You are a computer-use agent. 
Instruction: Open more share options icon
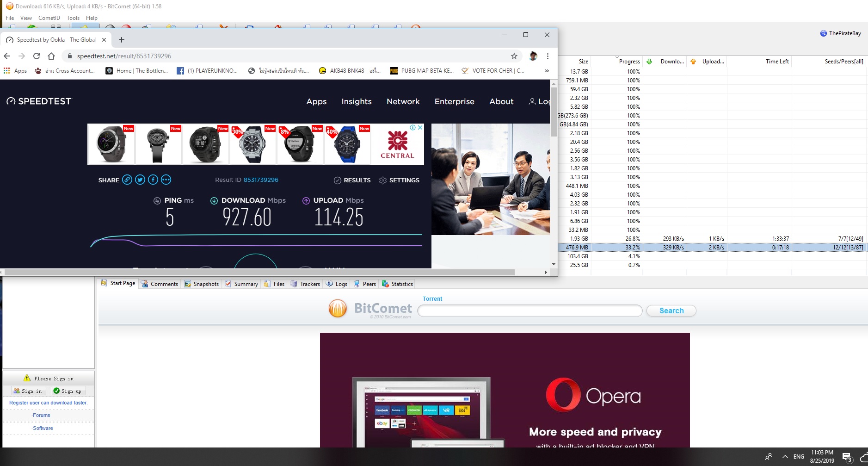[x=166, y=180]
